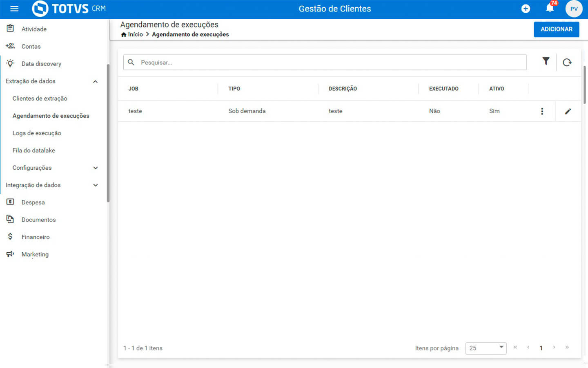Open the three-dot options for teste row

pos(542,111)
